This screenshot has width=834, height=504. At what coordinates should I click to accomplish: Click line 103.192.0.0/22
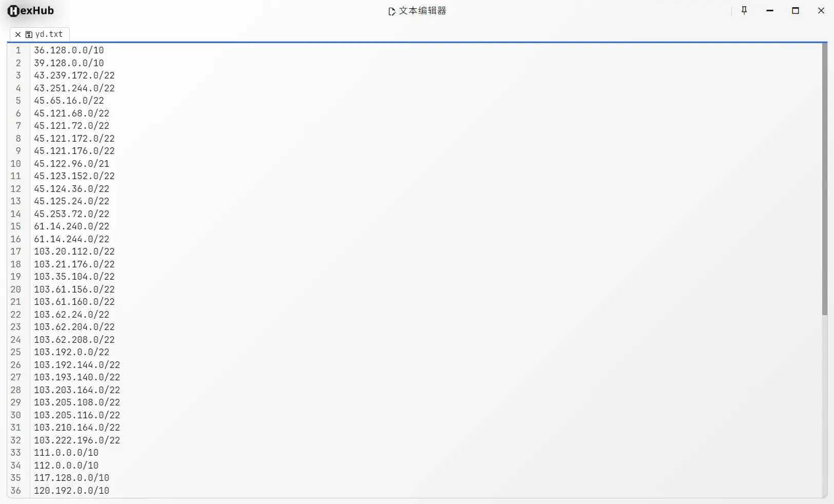pyautogui.click(x=71, y=352)
